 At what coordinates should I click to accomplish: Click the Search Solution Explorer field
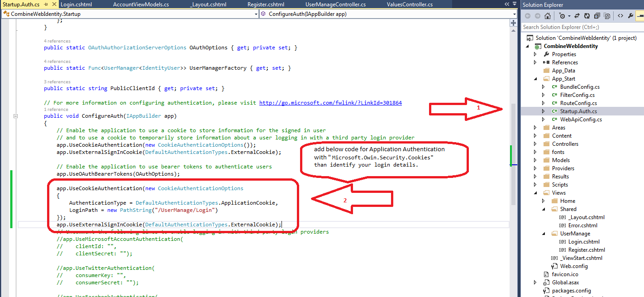pos(582,27)
